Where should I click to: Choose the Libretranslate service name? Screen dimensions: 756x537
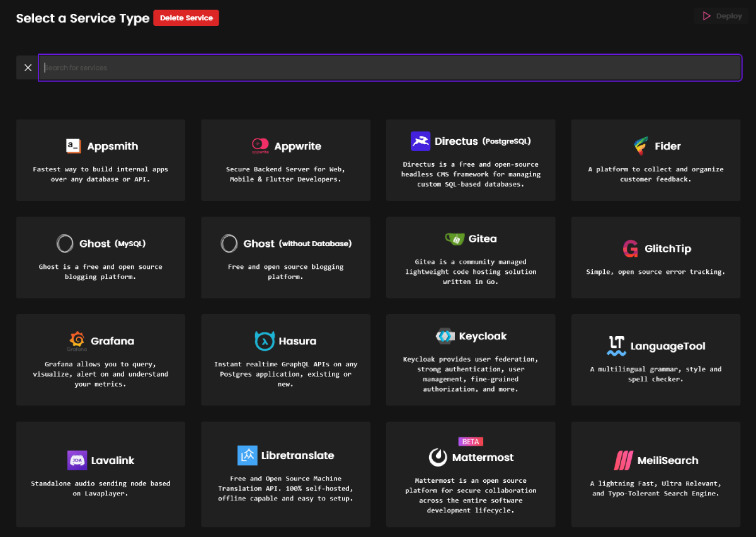coord(298,455)
